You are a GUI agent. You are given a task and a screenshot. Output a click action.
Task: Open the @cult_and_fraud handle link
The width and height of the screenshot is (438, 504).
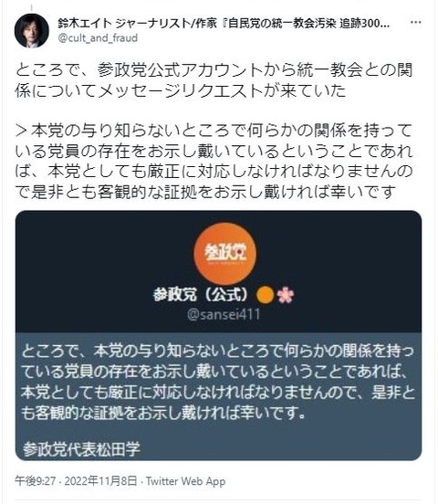click(x=98, y=38)
